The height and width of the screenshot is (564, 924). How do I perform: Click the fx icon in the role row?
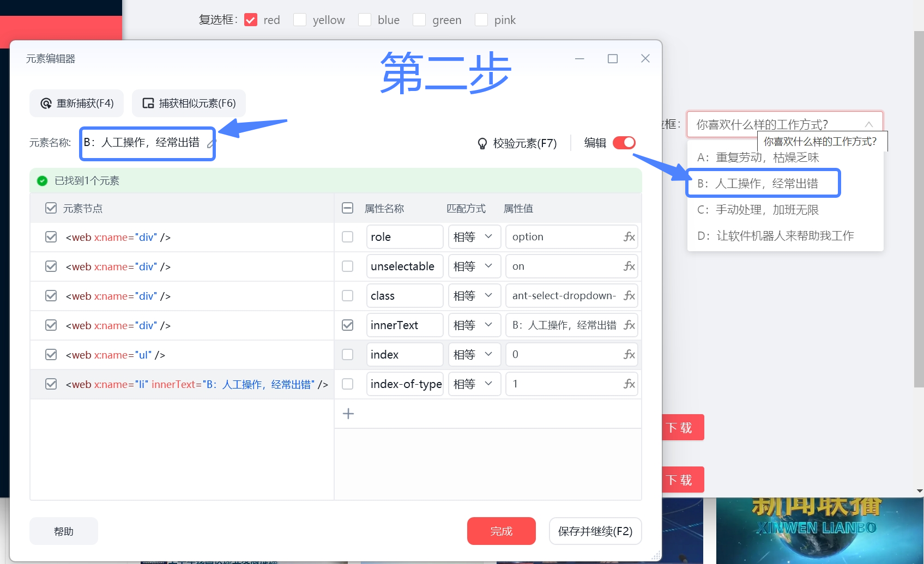click(629, 237)
